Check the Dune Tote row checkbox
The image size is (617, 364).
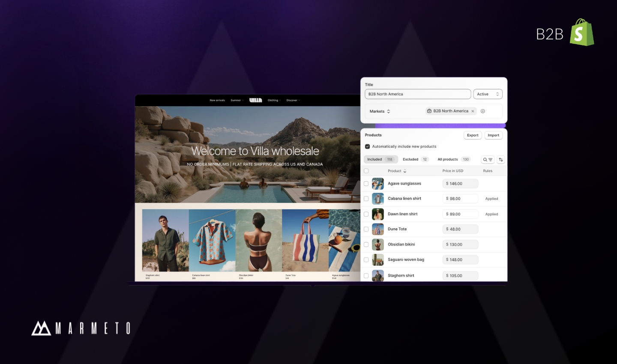coord(366,229)
